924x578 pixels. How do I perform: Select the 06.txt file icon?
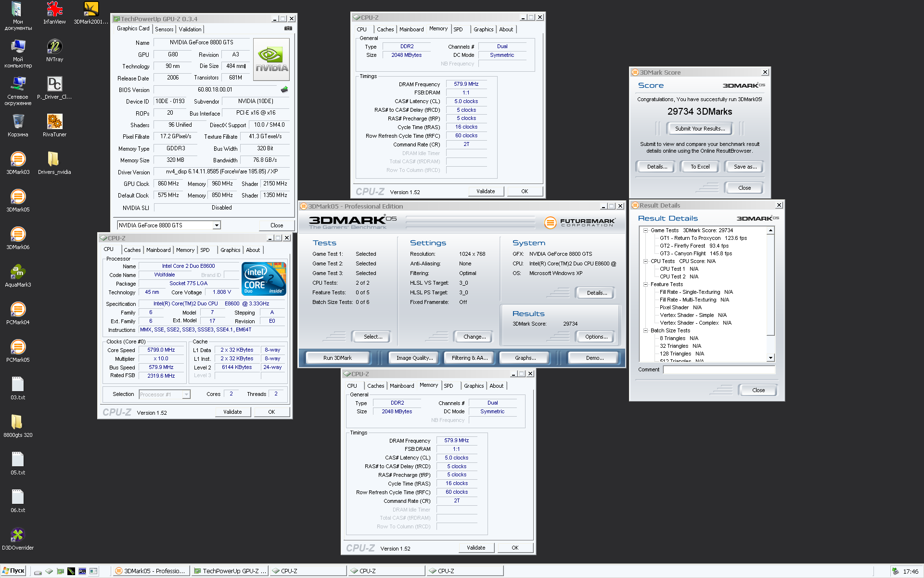click(18, 501)
